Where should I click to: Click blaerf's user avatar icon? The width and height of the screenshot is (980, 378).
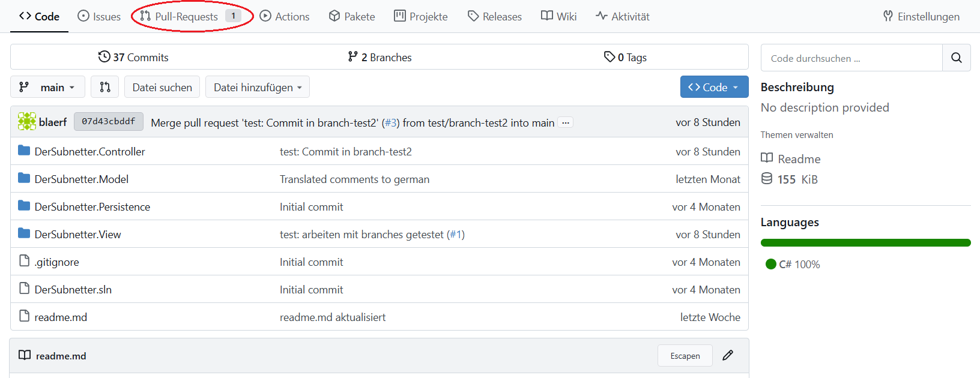[27, 122]
